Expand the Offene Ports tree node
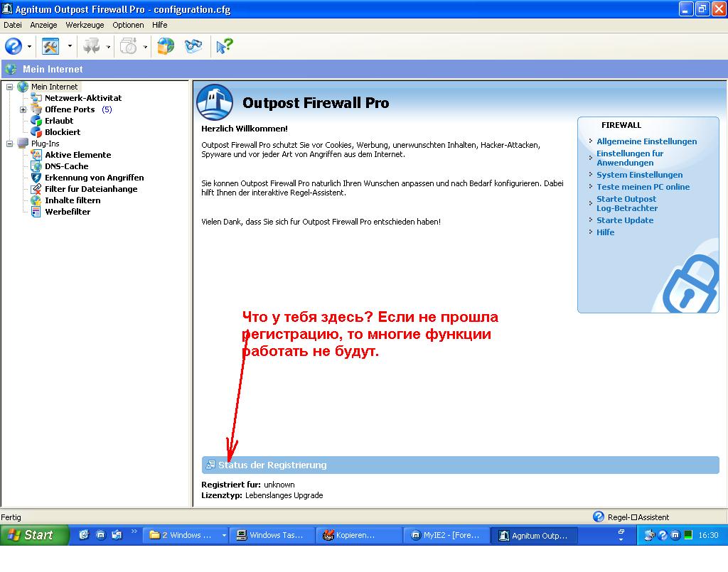Image resolution: width=728 pixels, height=572 pixels. pos(23,110)
